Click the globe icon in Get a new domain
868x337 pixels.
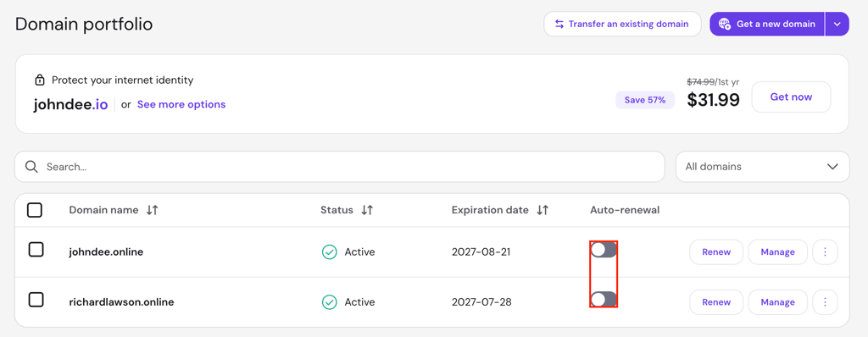coord(725,25)
